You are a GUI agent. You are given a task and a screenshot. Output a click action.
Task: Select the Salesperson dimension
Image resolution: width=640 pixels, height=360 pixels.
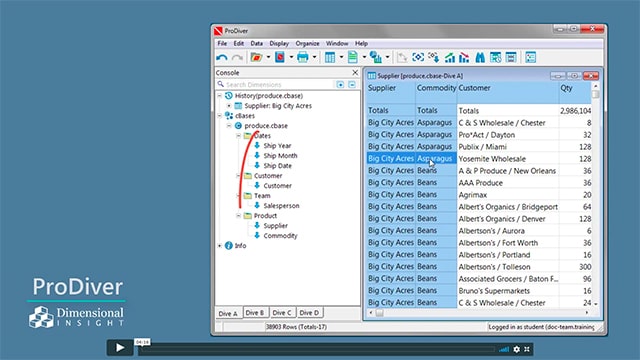(x=281, y=206)
